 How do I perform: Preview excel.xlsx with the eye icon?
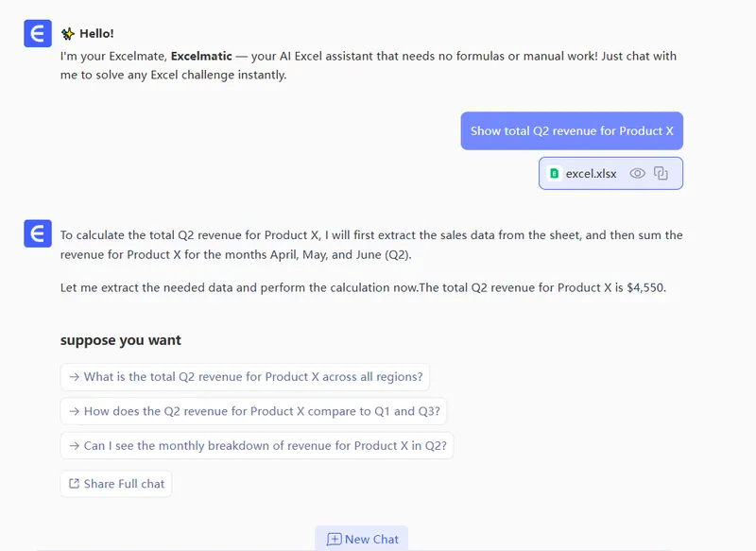click(x=638, y=174)
